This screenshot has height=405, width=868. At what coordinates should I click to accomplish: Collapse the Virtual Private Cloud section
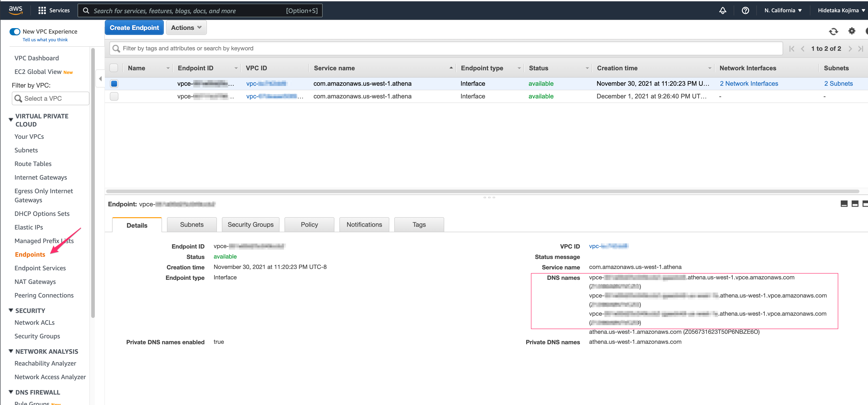[x=11, y=120]
